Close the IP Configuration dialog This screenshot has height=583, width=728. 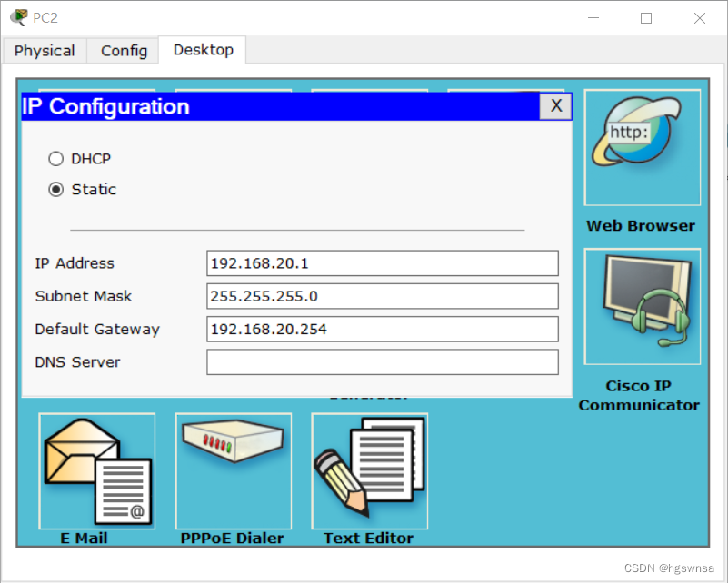[x=556, y=106]
